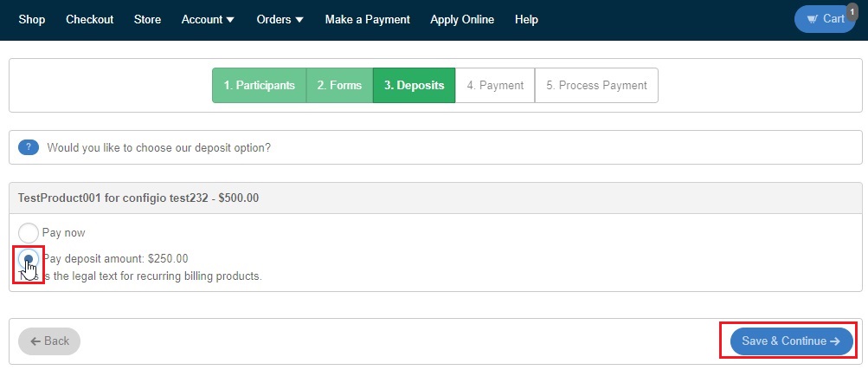The height and width of the screenshot is (370, 868).
Task: Select Pay deposit amount $250.00 radio button
Action: (29, 258)
